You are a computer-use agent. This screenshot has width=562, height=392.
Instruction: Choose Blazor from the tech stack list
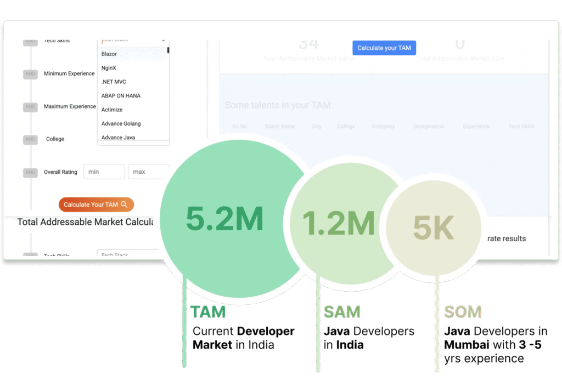(x=109, y=54)
